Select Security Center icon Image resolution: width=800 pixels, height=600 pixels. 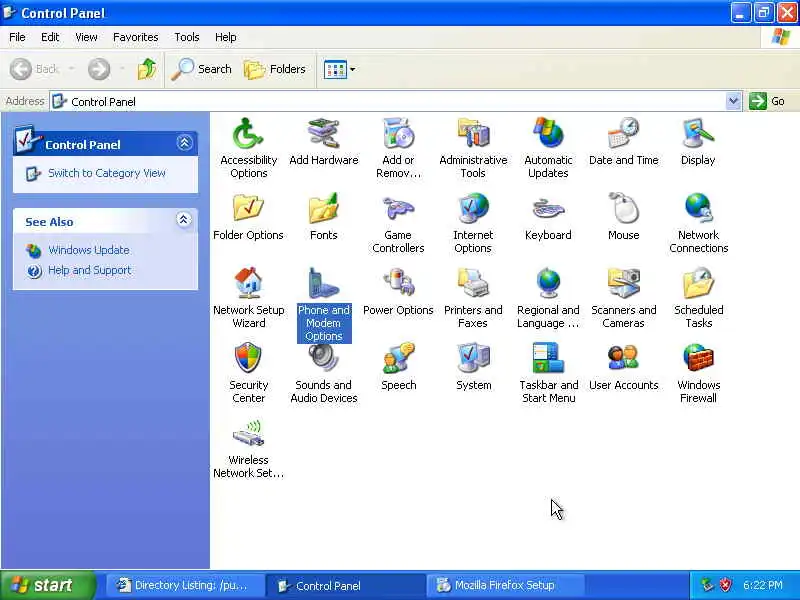click(248, 373)
